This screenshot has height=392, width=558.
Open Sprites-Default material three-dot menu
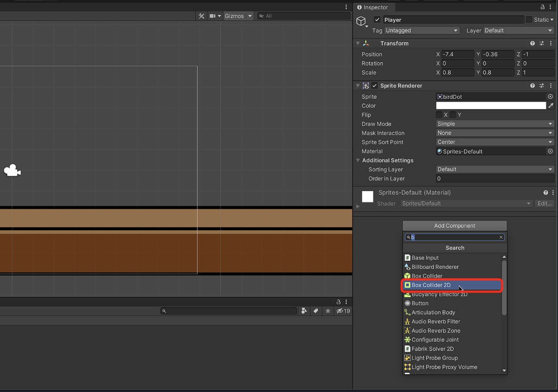[x=553, y=193]
